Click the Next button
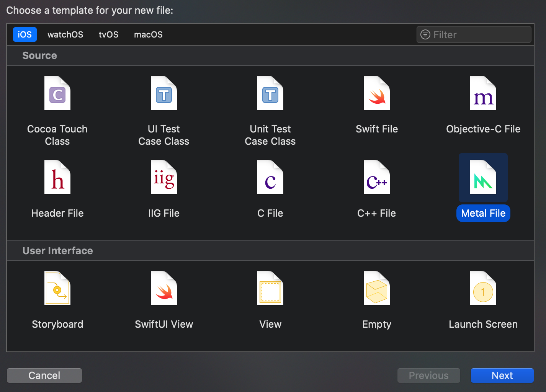Viewport: 546px width, 392px height. click(502, 376)
